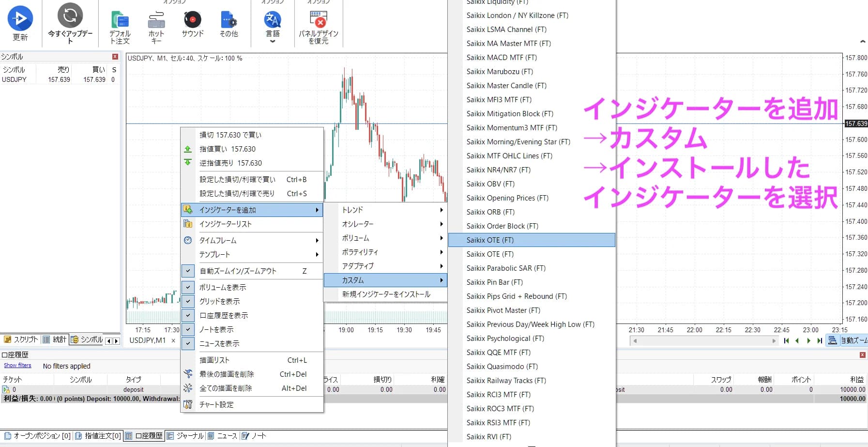Close the USDJPY,M1 chart tab
Image resolution: width=868 pixels, height=447 pixels.
click(173, 340)
